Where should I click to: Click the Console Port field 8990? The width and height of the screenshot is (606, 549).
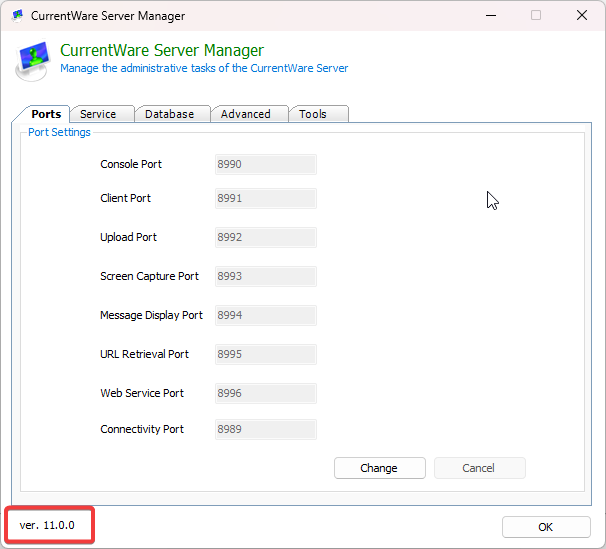[266, 164]
